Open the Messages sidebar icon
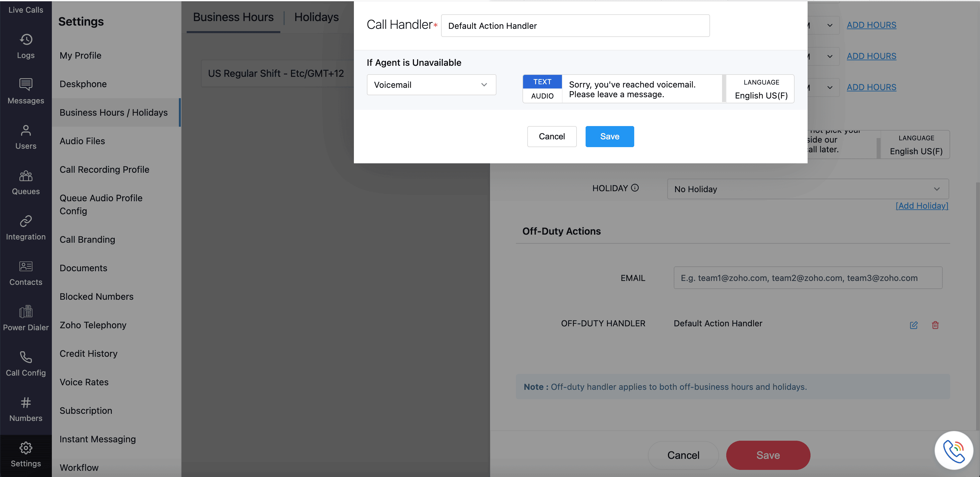 pyautogui.click(x=26, y=85)
